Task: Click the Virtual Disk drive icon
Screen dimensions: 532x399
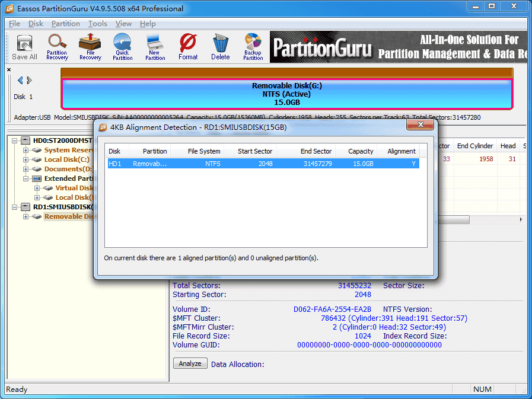Action: (x=48, y=188)
